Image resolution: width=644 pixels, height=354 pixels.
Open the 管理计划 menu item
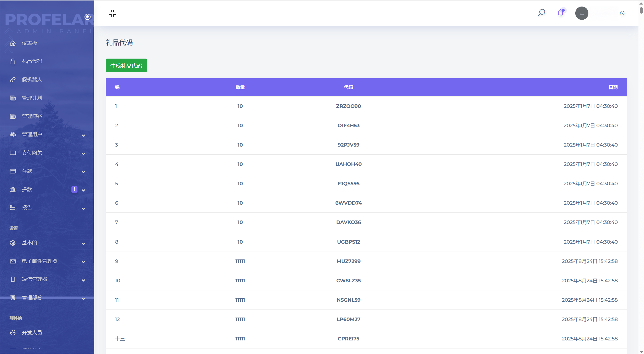point(32,98)
